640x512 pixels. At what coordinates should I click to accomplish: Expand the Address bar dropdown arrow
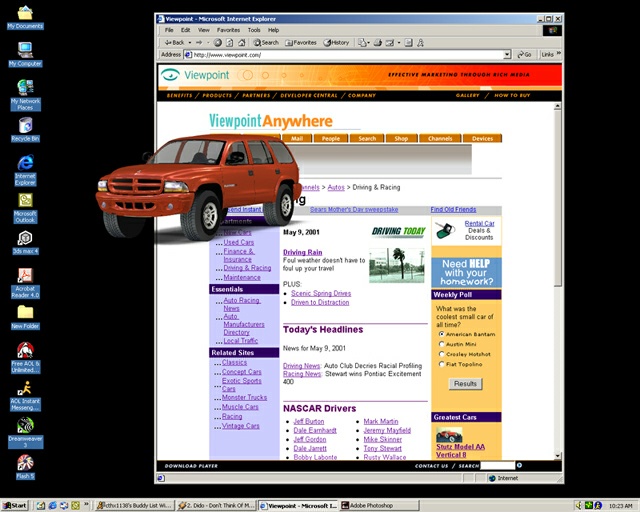tap(507, 54)
